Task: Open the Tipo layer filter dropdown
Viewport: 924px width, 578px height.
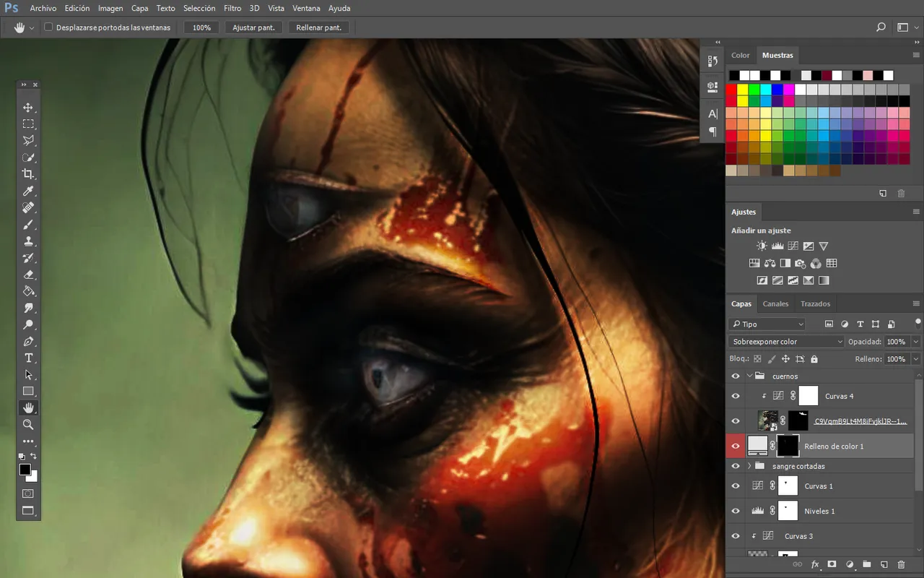Action: 767,324
